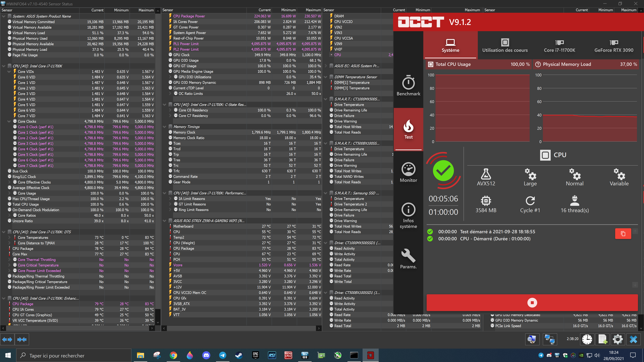Collapse the Core Clocks tree group
The width and height of the screenshot is (644, 362).
9,121
